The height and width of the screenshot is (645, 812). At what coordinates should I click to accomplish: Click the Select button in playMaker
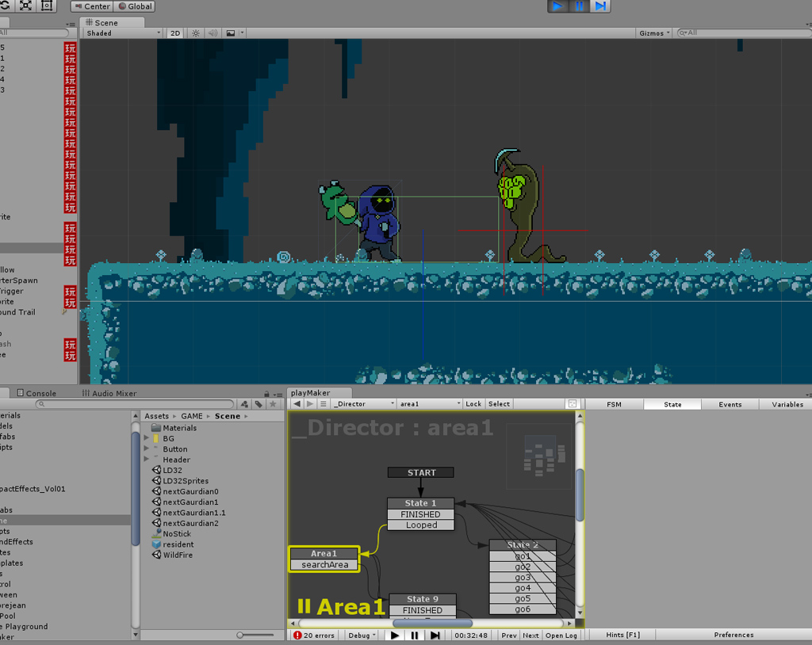(500, 404)
